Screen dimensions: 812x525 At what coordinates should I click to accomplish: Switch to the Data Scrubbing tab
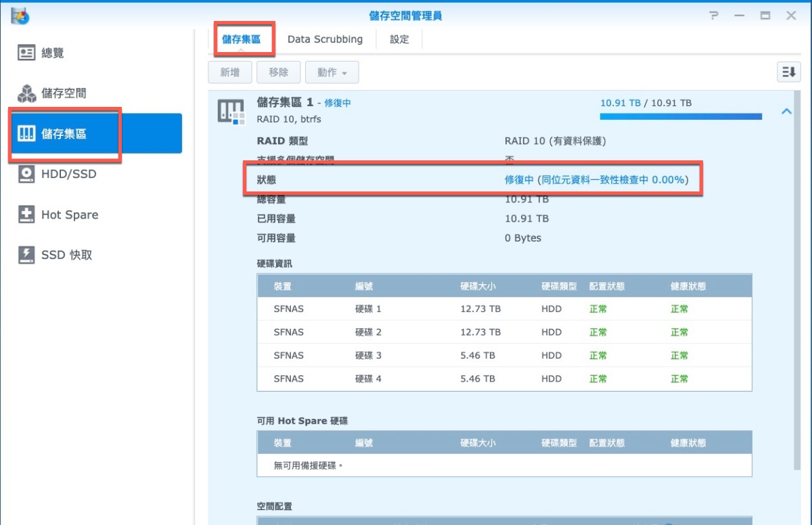pyautogui.click(x=325, y=39)
